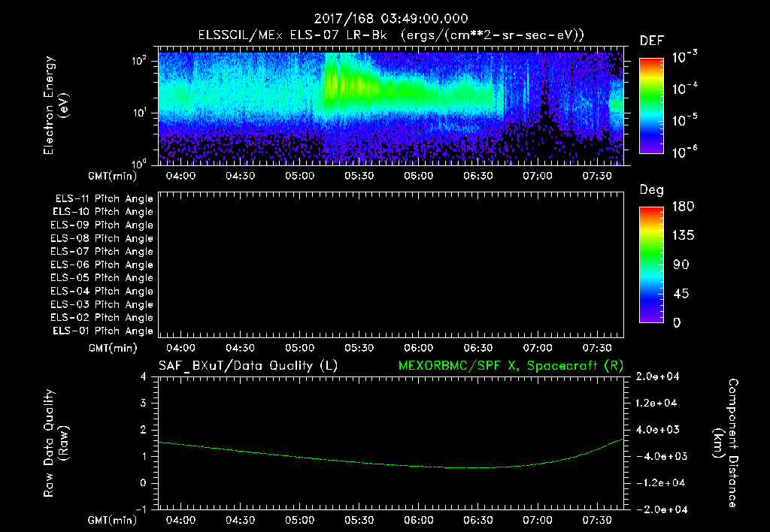Click the 2 tick on Raw Data Quality axis
The height and width of the screenshot is (532, 770).
pyautogui.click(x=144, y=430)
